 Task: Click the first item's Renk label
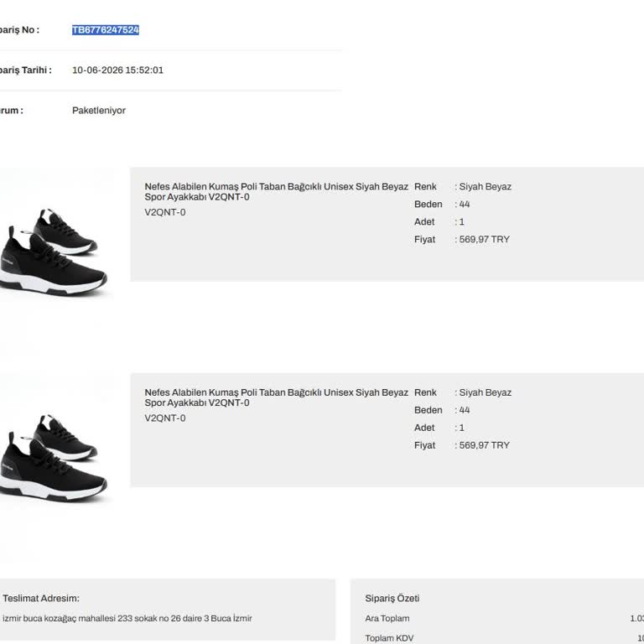click(425, 186)
